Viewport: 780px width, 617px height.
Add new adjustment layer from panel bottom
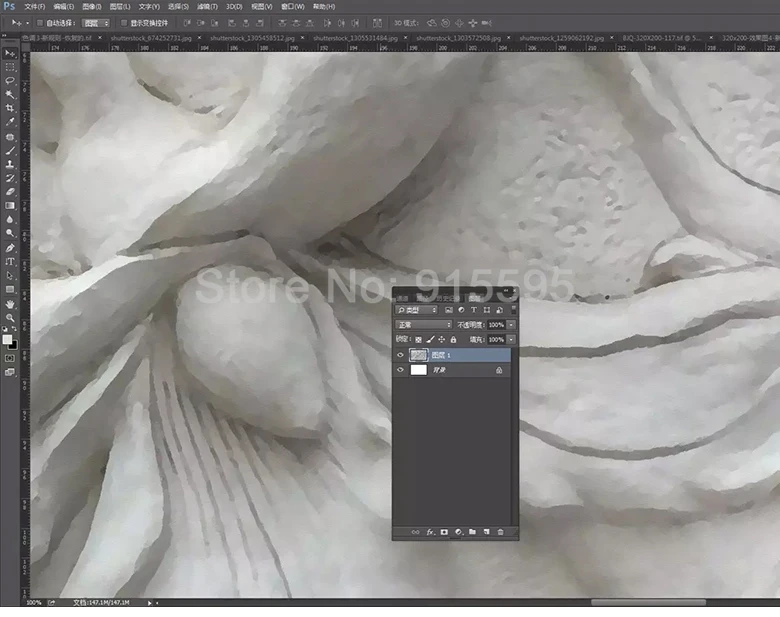[x=459, y=532]
